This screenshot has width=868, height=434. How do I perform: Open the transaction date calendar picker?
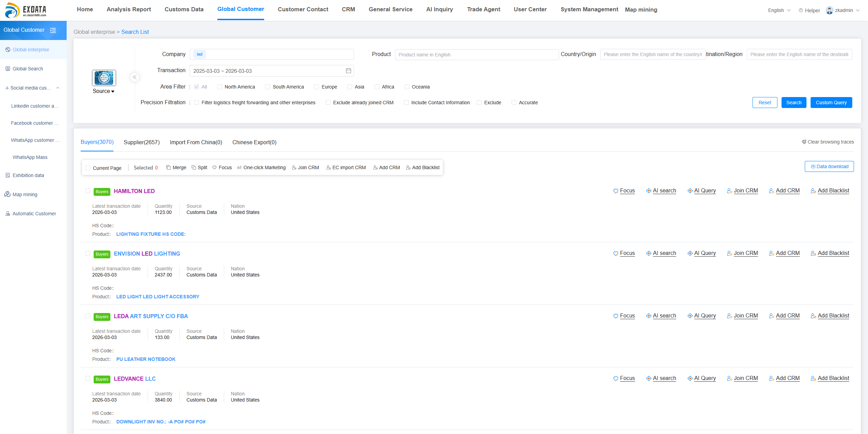click(348, 71)
